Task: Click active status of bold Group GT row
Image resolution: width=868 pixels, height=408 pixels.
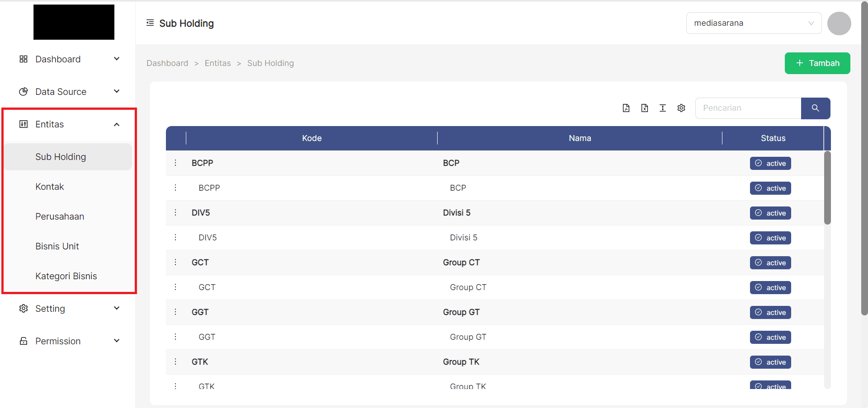Action: point(770,312)
